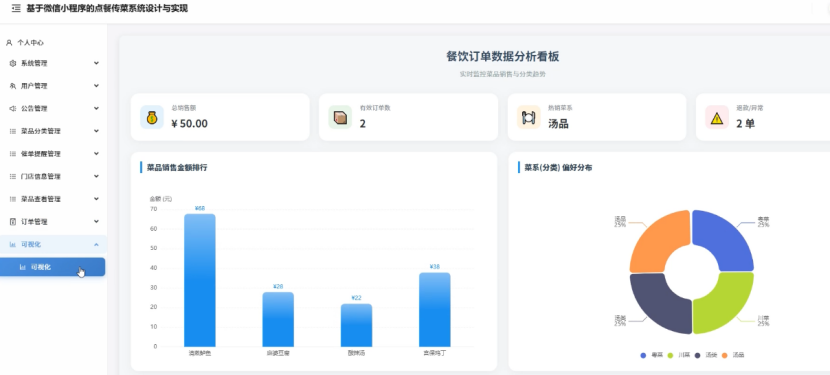Click the 催单提醒管理 list icon
This screenshot has width=830, height=375.
point(13,154)
